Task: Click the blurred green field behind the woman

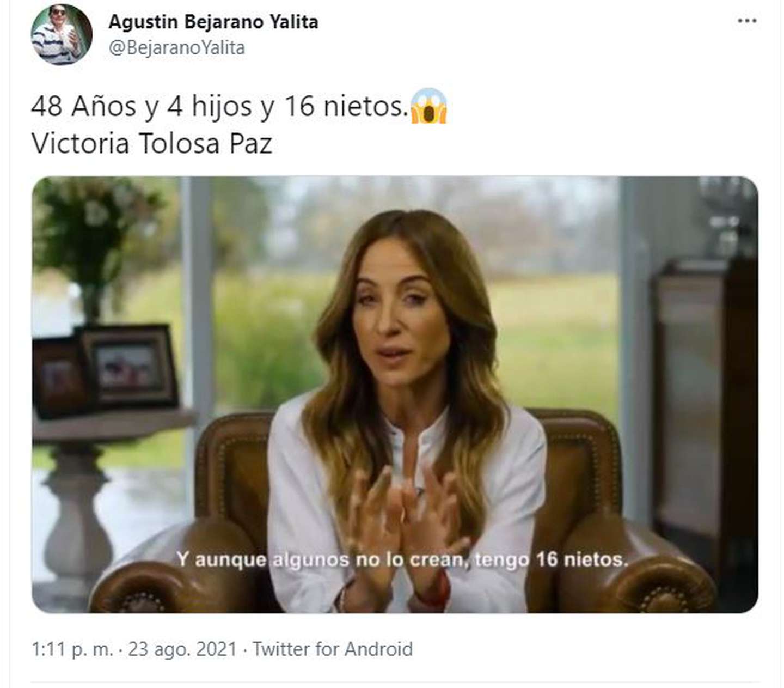Action: [555, 338]
